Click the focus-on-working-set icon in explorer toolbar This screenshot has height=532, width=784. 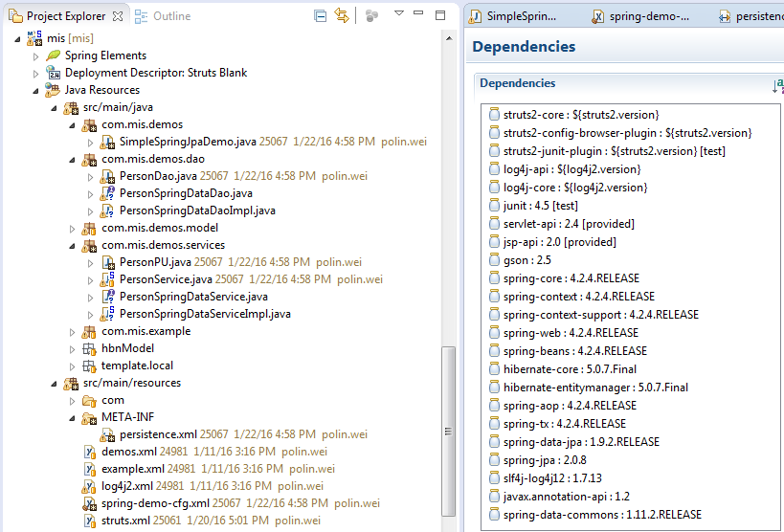[x=371, y=16]
